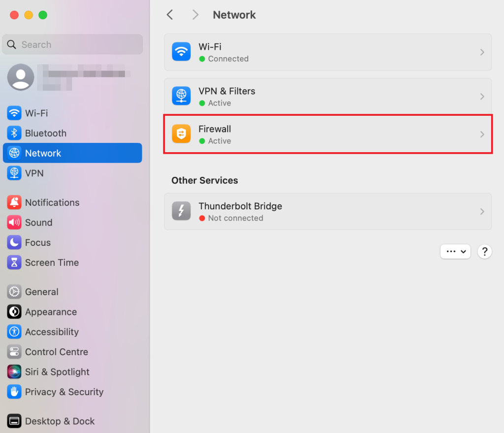Expand the Wi-Fi connection details chevron
504x433 pixels.
(482, 52)
